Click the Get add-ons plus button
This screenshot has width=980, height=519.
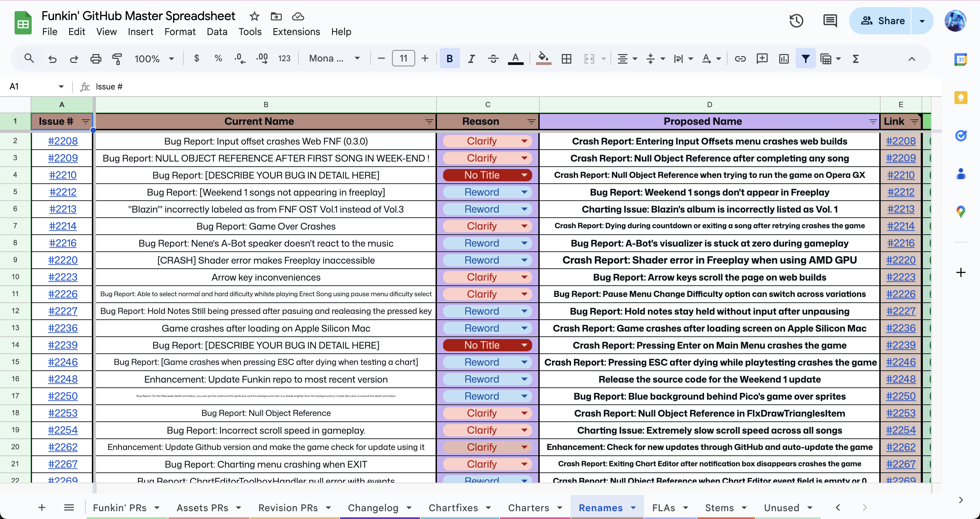(x=961, y=272)
